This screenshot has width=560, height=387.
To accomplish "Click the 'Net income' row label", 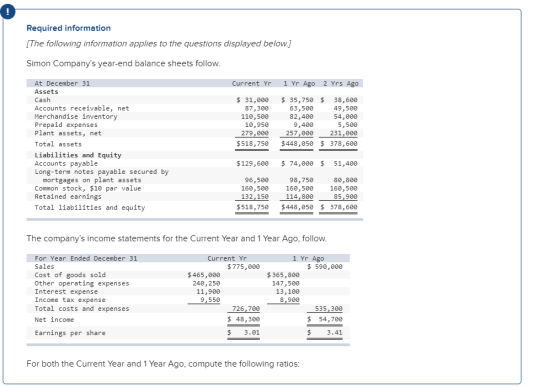I will [54, 320].
